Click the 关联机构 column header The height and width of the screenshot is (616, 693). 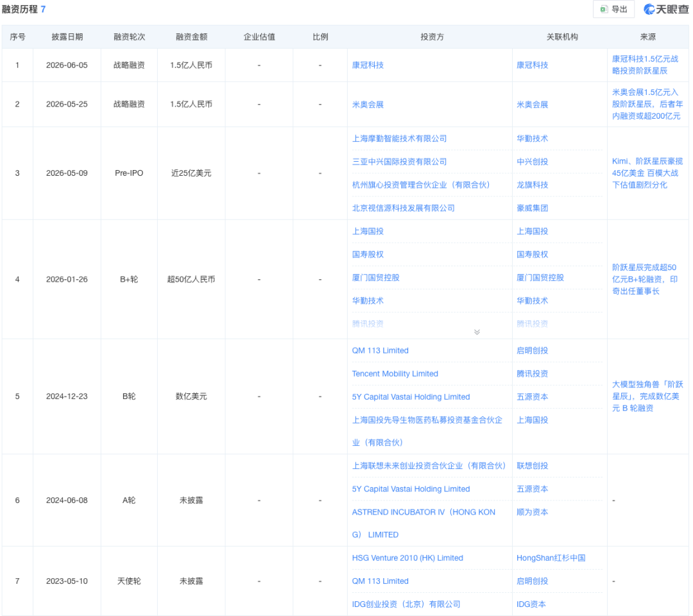click(x=561, y=37)
